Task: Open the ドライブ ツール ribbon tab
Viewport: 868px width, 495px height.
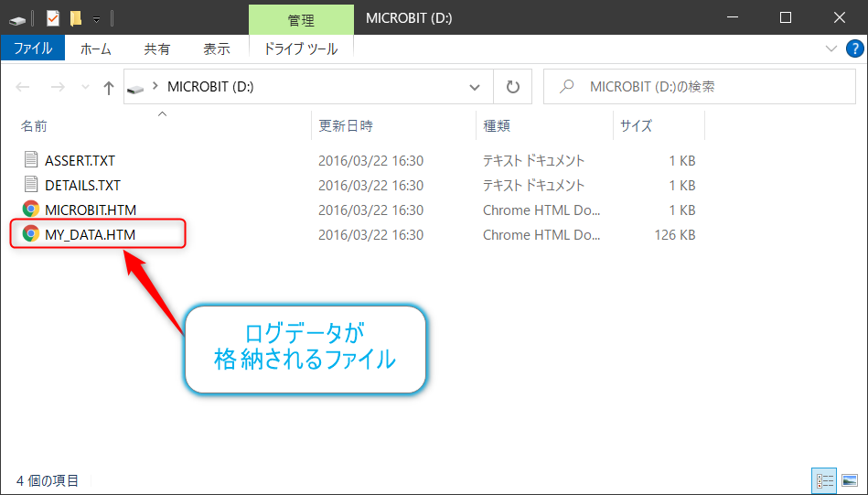Action: click(301, 48)
